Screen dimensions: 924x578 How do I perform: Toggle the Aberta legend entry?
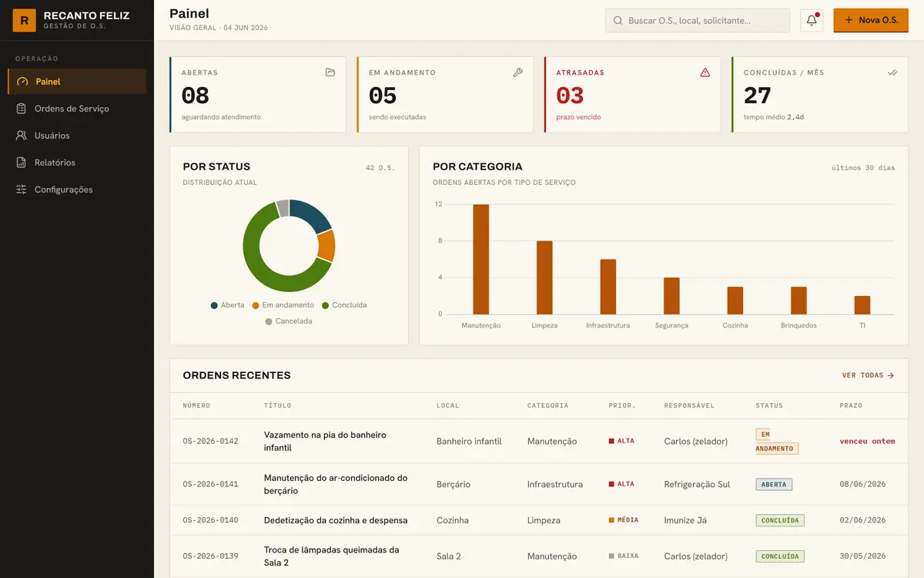[x=227, y=305]
